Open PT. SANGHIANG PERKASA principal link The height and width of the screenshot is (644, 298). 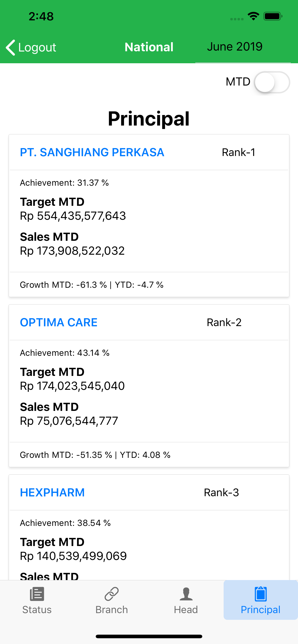click(92, 152)
